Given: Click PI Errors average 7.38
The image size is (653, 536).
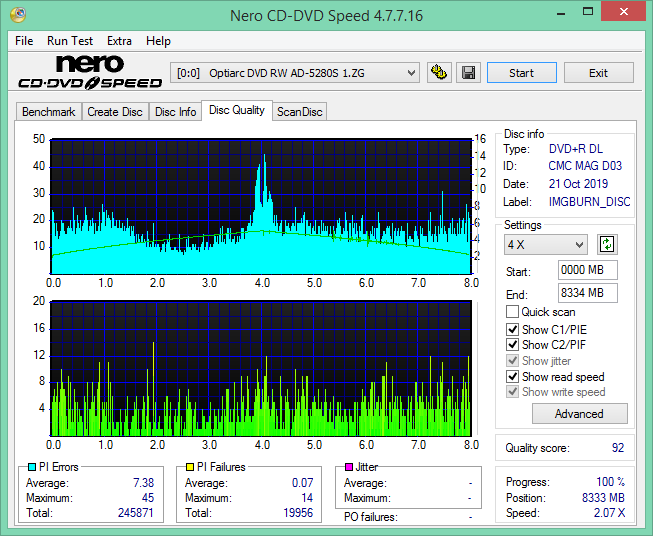Looking at the screenshot, I should (x=143, y=483).
